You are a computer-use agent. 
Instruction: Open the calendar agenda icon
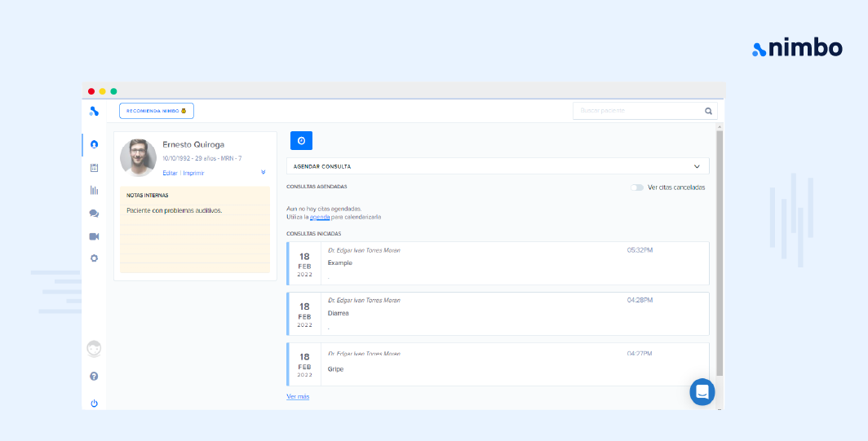pyautogui.click(x=94, y=168)
